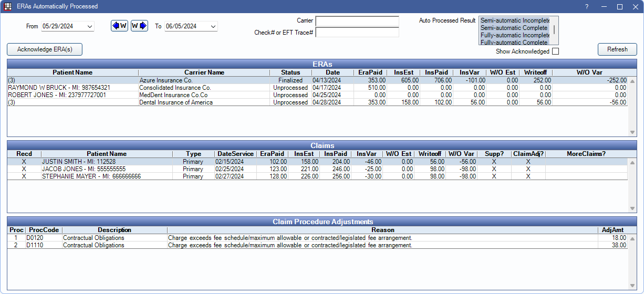
Task: Select Fully-automatic Incomplete result option
Action: coord(514,35)
